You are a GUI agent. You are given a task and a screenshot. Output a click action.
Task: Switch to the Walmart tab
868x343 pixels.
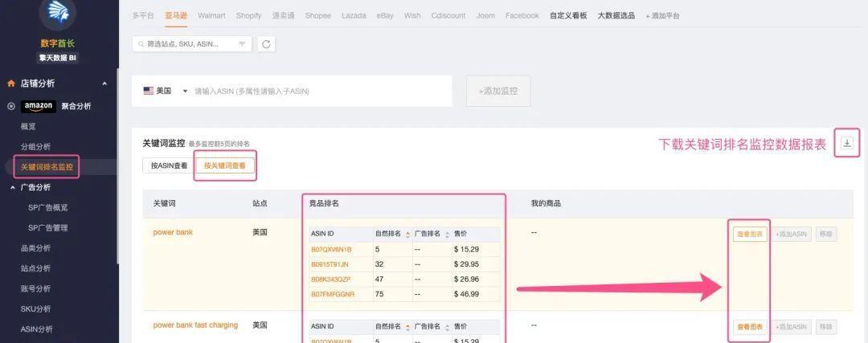[x=211, y=15]
